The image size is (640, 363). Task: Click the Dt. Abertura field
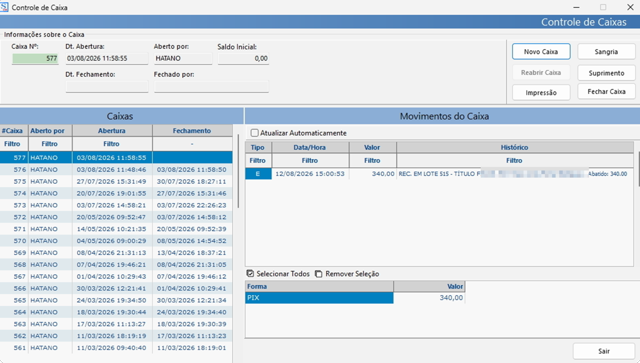107,58
